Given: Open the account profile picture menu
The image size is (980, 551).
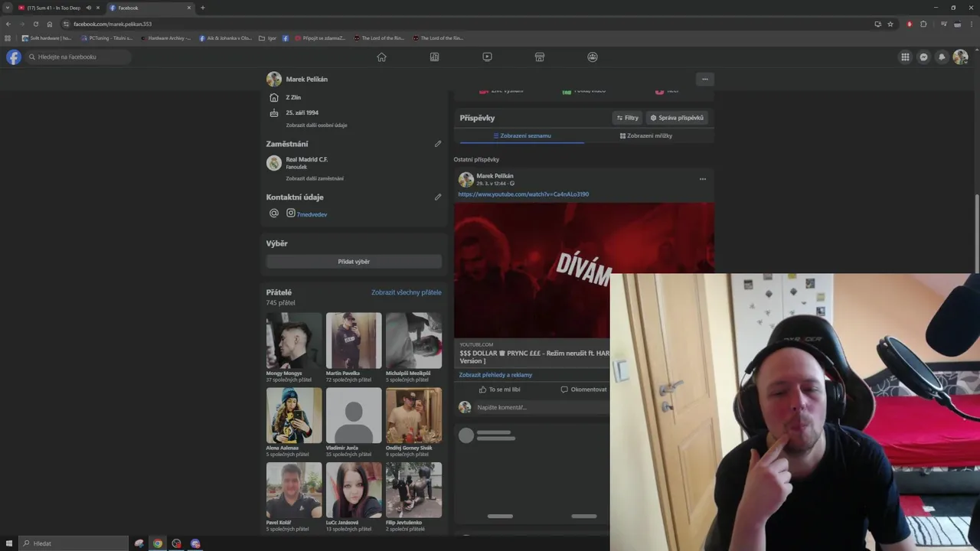Looking at the screenshot, I should 960,57.
